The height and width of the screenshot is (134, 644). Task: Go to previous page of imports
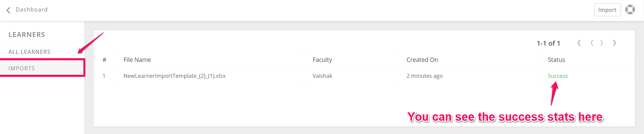(x=592, y=43)
